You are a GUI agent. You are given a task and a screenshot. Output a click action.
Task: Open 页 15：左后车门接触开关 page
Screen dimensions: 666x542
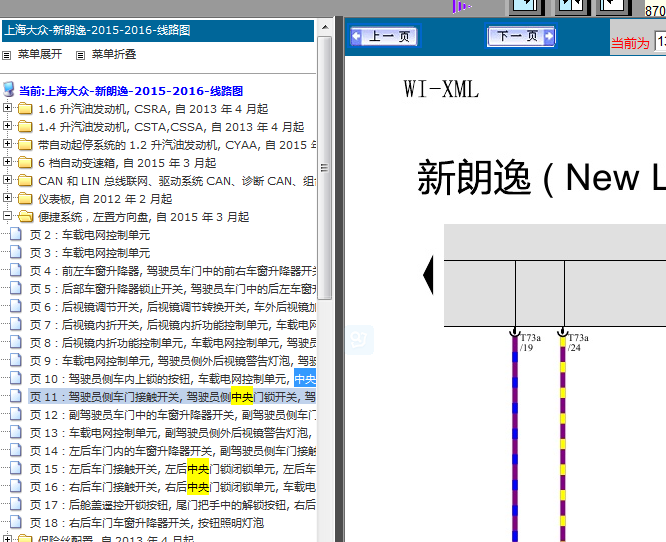173,469
